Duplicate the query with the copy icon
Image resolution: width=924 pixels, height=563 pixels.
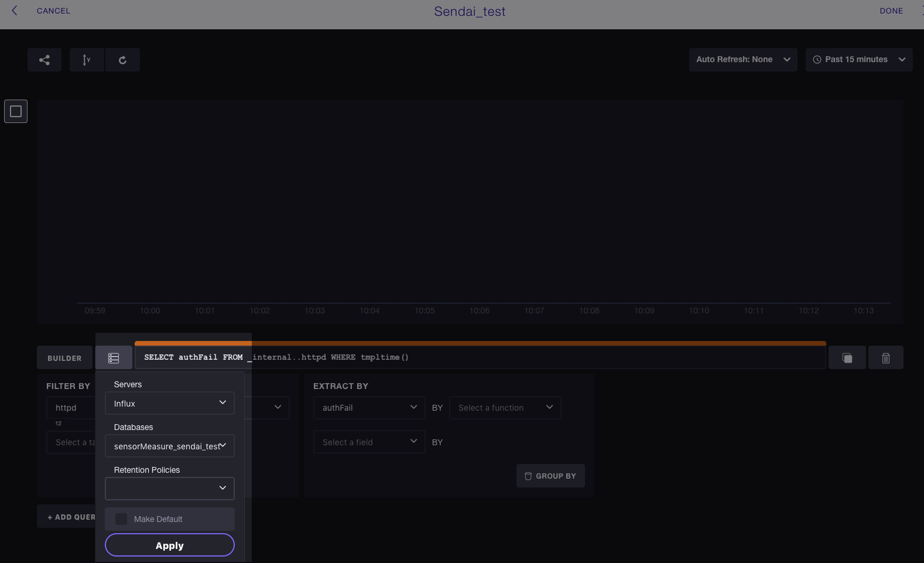(847, 358)
